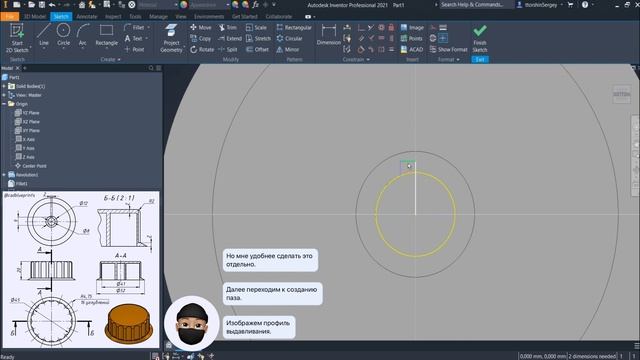
Task: Select the Arc tool
Action: 82,35
